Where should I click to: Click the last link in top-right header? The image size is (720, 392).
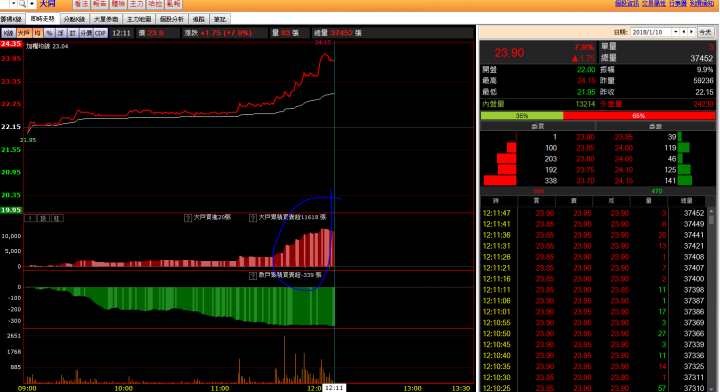click(702, 3)
